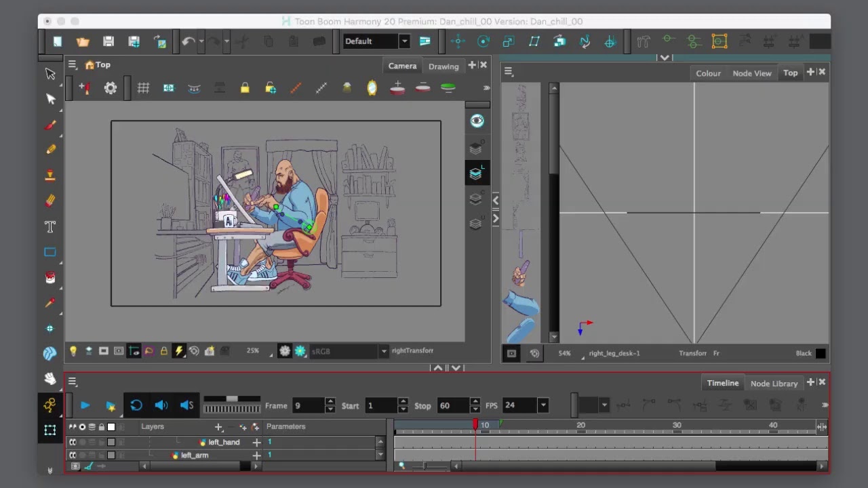This screenshot has width=868, height=488.
Task: Open Camera view gear settings icon
Action: click(111, 87)
